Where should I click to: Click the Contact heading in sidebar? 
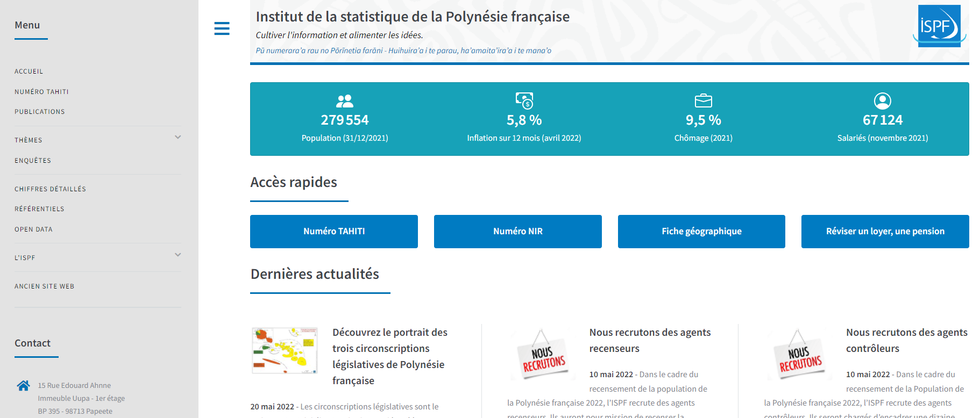point(32,343)
